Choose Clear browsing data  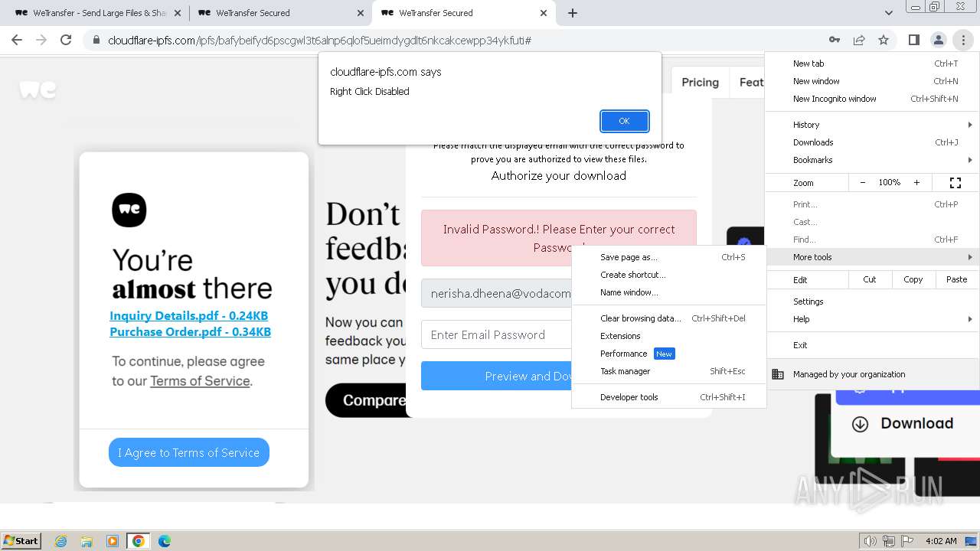click(669, 318)
